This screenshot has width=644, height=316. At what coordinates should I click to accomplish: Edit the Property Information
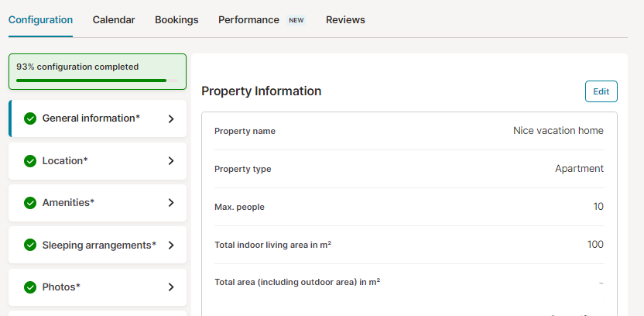point(601,91)
